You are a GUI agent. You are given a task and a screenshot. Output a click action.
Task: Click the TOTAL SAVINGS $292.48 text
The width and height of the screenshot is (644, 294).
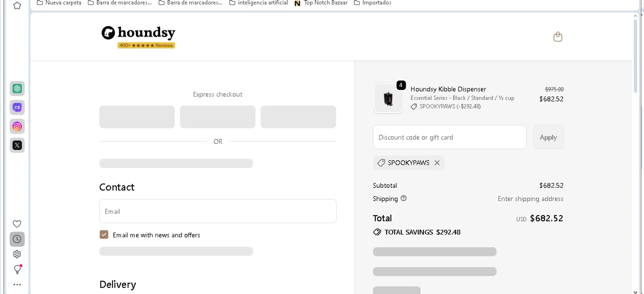422,232
